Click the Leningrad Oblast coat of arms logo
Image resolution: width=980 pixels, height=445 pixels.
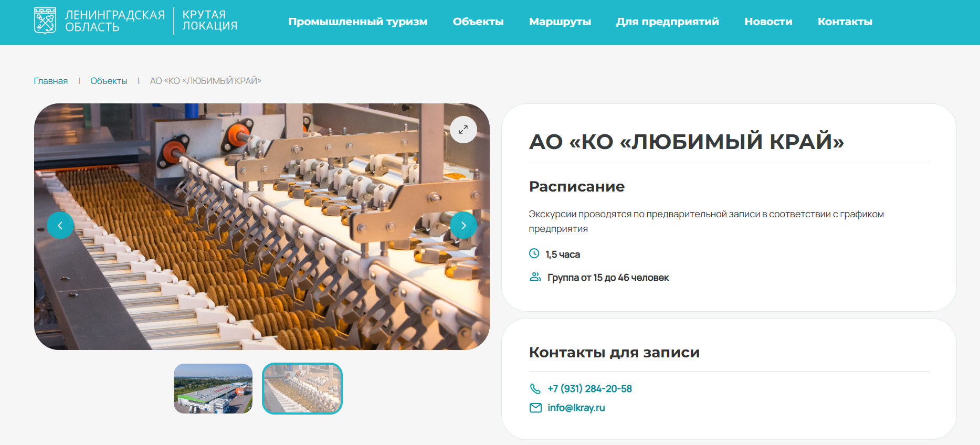click(x=45, y=21)
